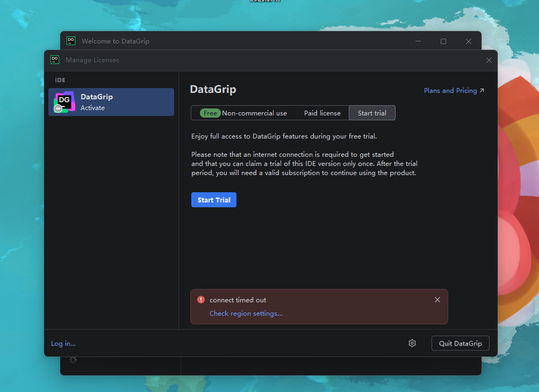
Task: Close the Welcome to DataGrip window
Action: pos(469,41)
